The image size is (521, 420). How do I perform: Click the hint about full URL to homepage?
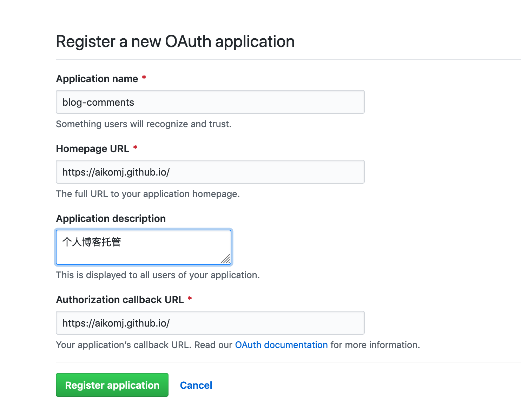(x=148, y=194)
